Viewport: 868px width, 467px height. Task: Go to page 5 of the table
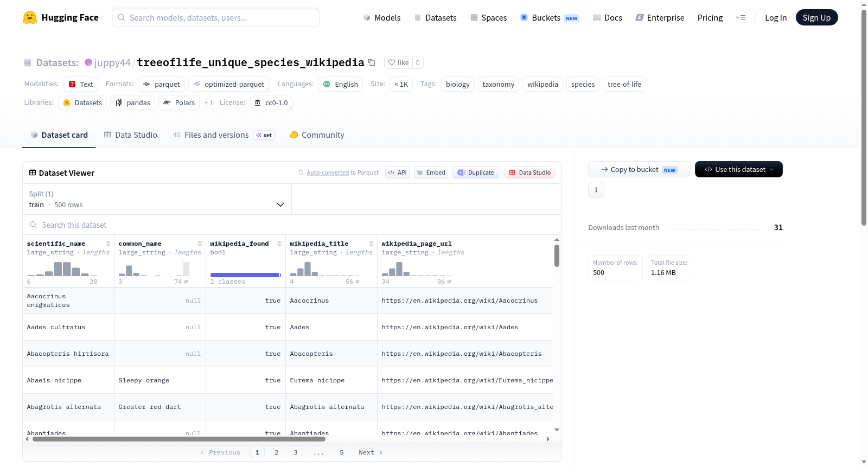tap(342, 452)
